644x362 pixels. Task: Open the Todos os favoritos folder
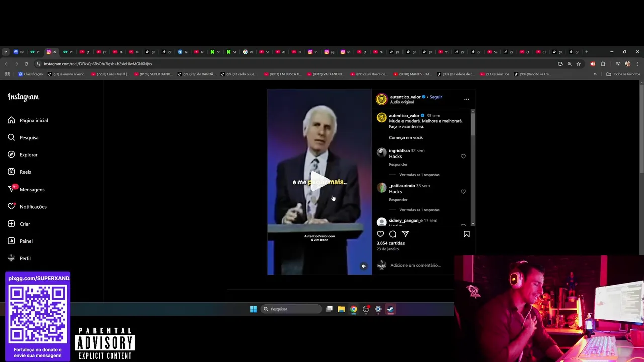point(623,74)
